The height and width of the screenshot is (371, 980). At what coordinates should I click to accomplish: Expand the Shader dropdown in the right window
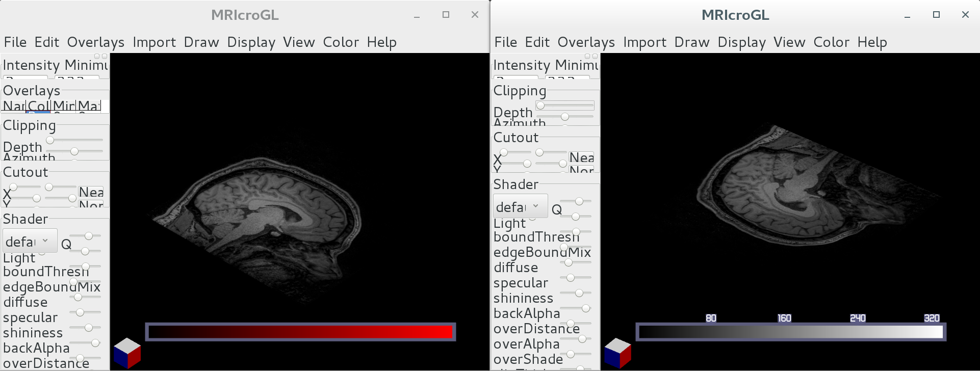pyautogui.click(x=520, y=206)
